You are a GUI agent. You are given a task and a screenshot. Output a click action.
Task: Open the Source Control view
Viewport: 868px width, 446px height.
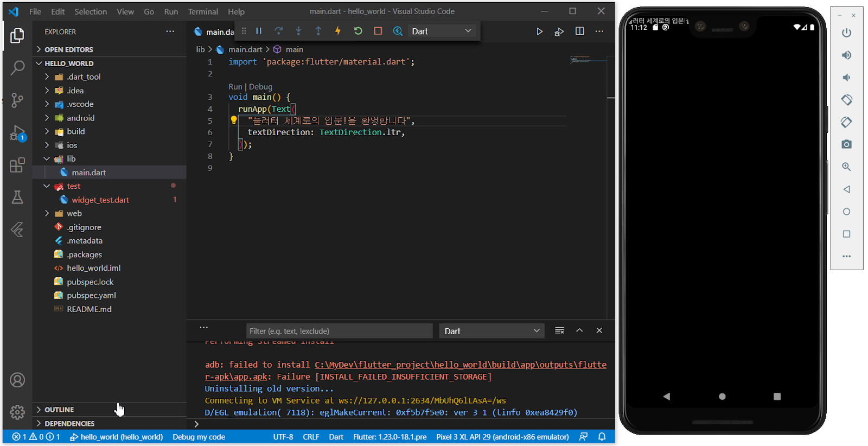pyautogui.click(x=17, y=100)
